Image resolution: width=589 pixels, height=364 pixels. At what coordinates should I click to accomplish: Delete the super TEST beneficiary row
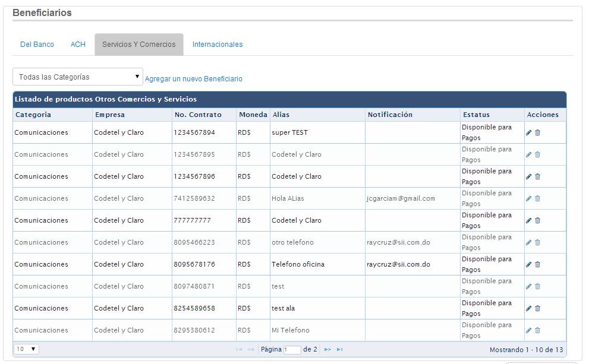pyautogui.click(x=538, y=132)
